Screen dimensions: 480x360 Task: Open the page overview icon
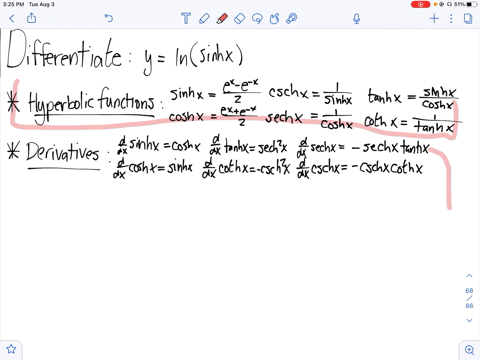pos(468,18)
